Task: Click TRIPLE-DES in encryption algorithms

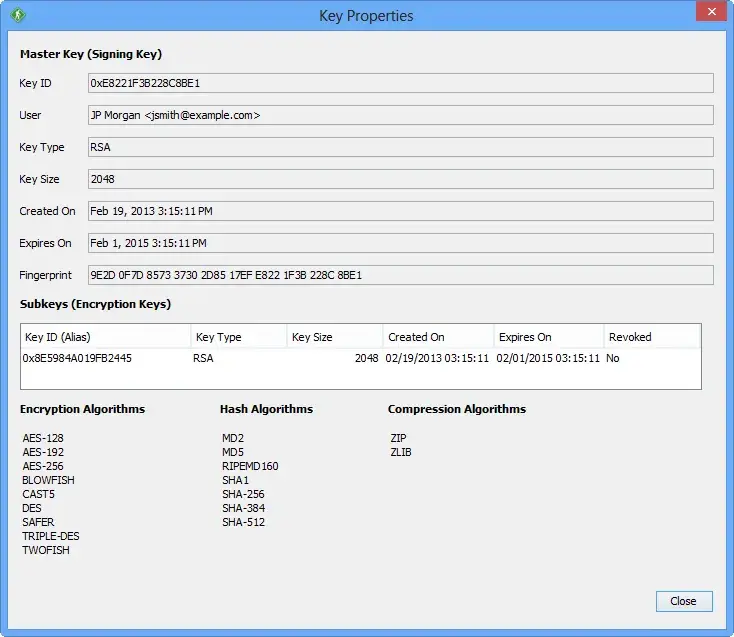Action: click(51, 536)
